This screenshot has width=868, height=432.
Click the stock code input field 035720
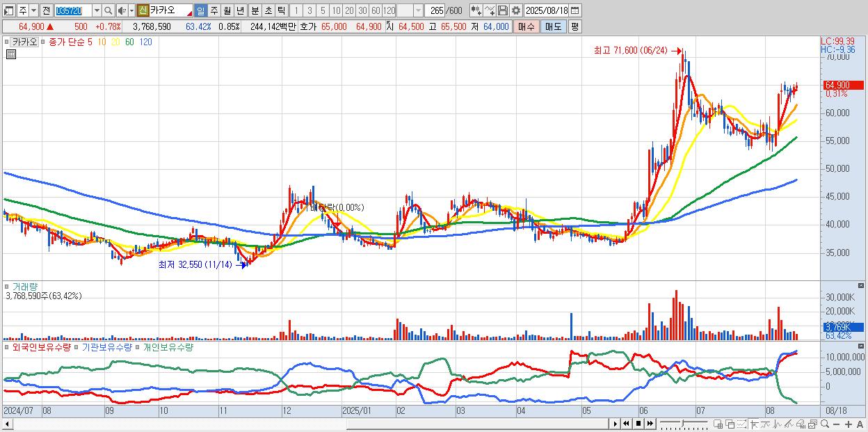73,10
